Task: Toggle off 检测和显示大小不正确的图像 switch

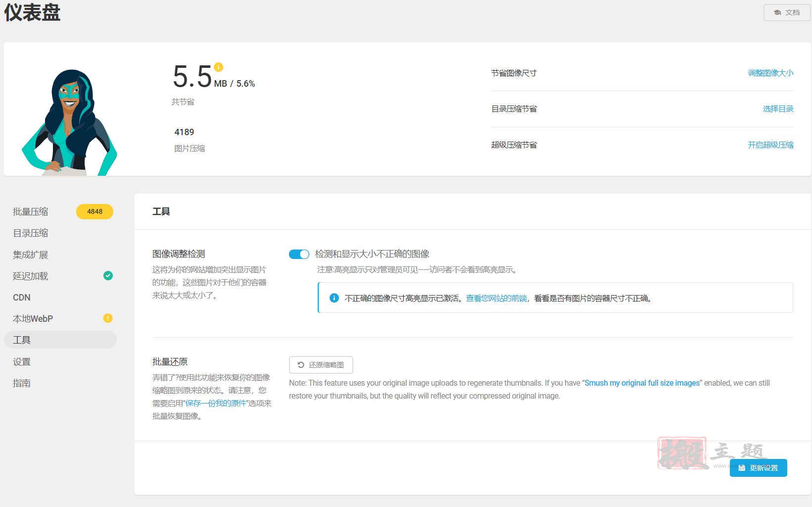Action: [299, 254]
